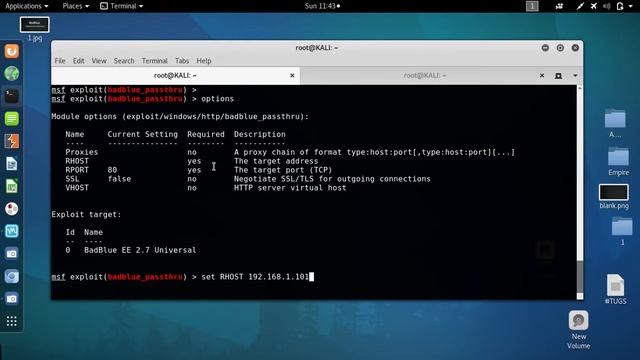Viewport: 640px width, 360px height.
Task: Open the Applications menu
Action: point(27,6)
